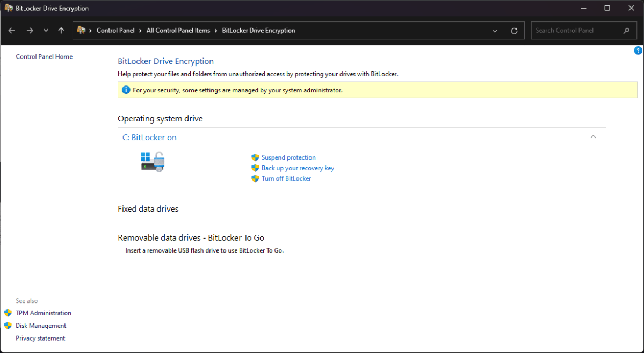Image resolution: width=644 pixels, height=353 pixels.
Task: Expand the address bar history dropdown
Action: coord(495,31)
